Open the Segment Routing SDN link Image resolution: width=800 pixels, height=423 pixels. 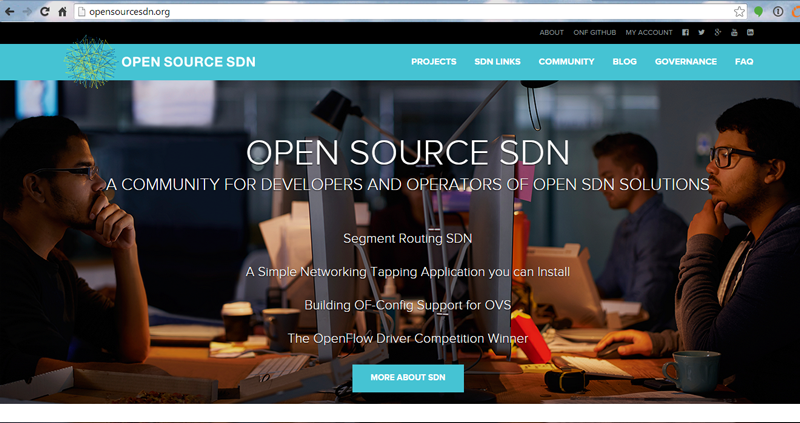tap(408, 238)
